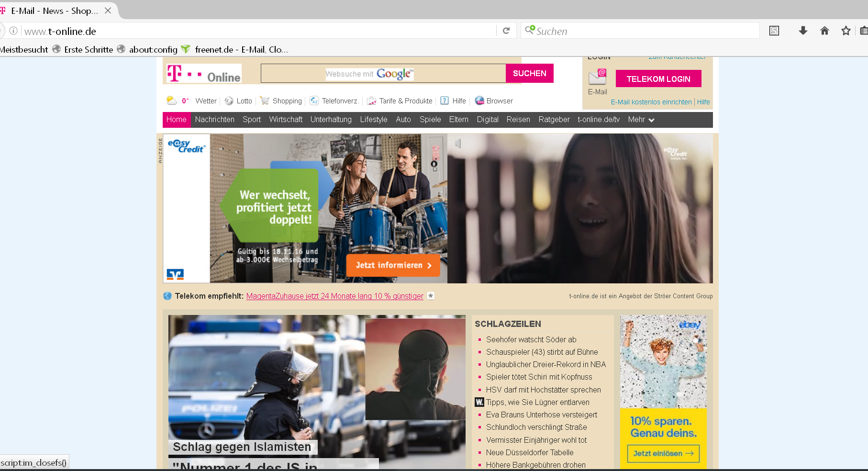Open the Eltern navigation tab

click(x=459, y=120)
